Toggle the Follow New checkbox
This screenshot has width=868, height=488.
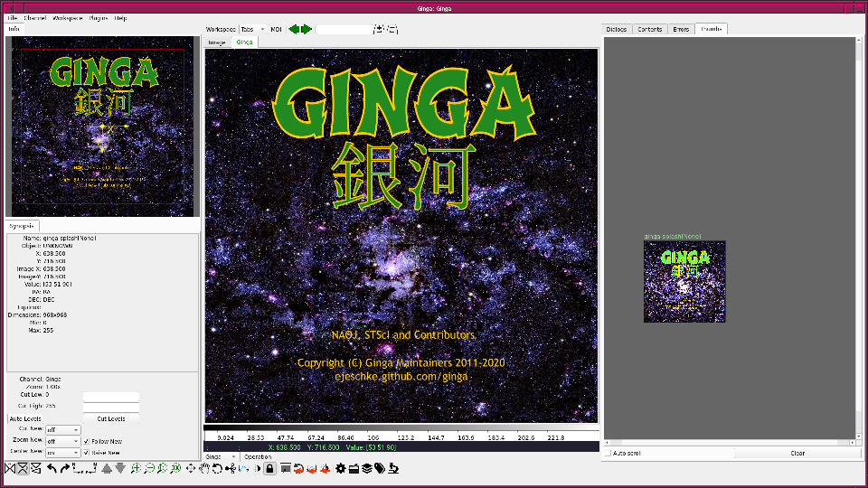86,441
